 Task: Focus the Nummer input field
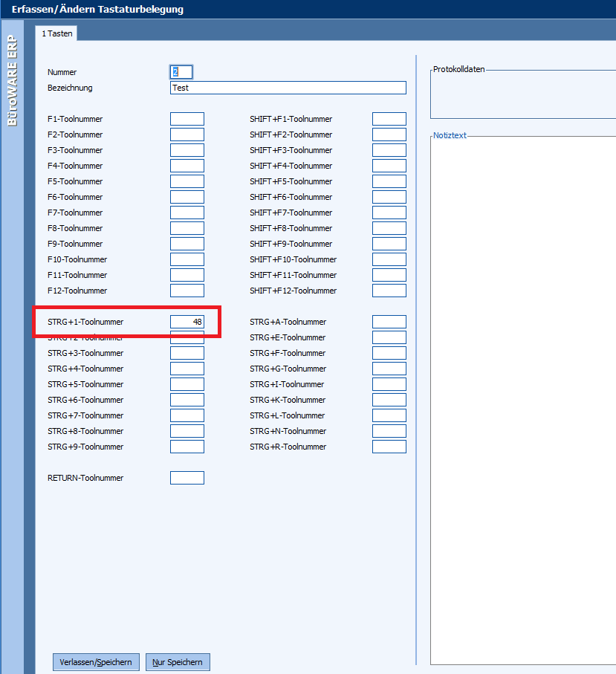182,72
